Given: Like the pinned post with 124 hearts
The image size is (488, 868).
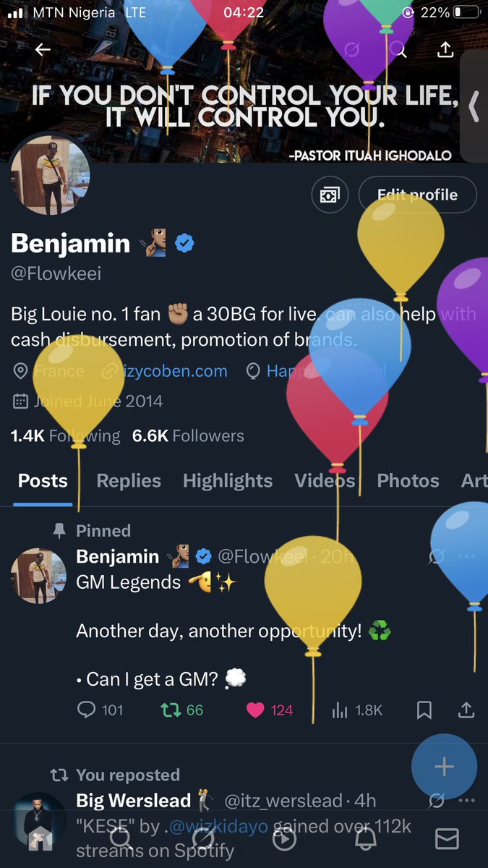Looking at the screenshot, I should 270,710.
